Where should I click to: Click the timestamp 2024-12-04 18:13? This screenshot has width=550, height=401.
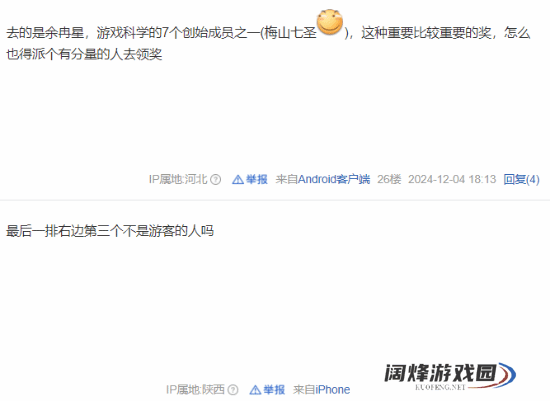[452, 179]
